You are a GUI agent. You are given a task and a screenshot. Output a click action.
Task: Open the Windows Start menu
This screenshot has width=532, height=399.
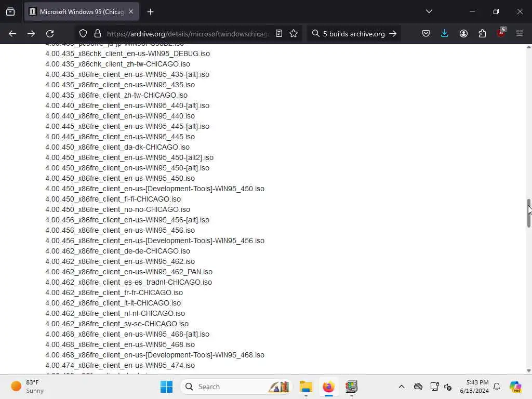166,387
